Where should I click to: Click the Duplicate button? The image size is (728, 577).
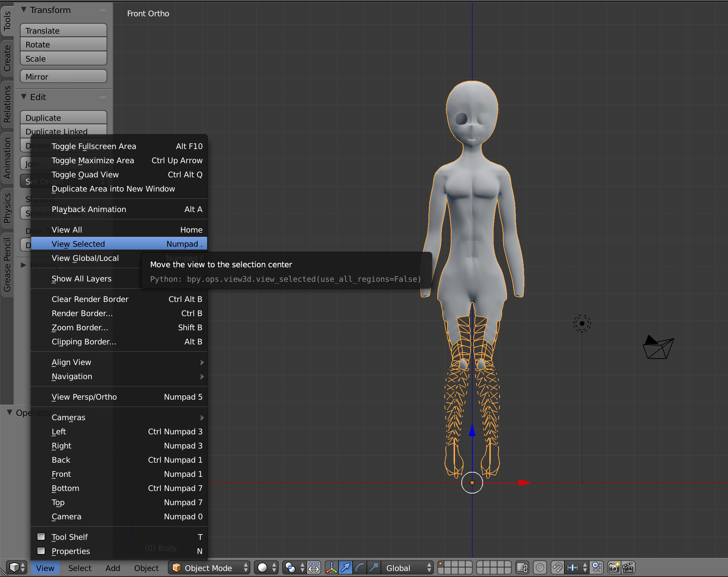pos(64,118)
